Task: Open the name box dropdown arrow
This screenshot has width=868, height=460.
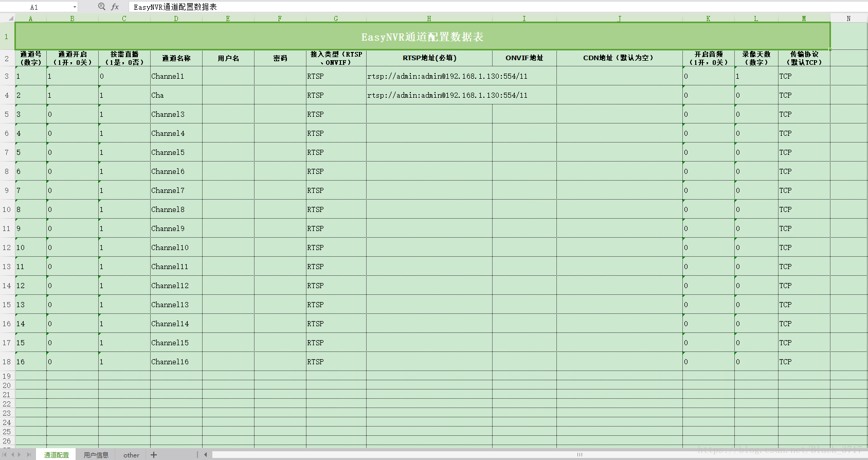Action: point(75,7)
